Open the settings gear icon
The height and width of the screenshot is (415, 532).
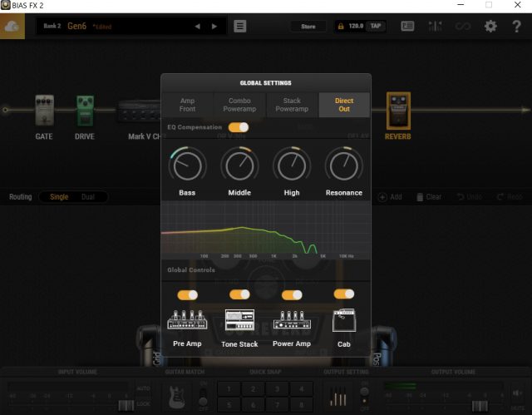[490, 26]
